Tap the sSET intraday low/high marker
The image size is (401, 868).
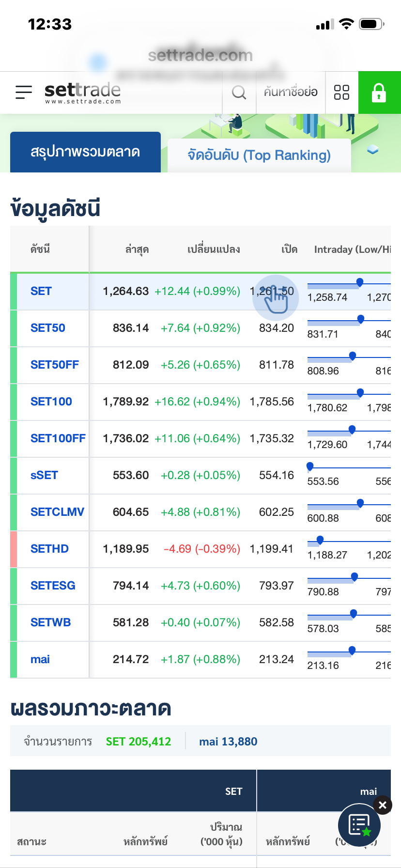tap(310, 466)
